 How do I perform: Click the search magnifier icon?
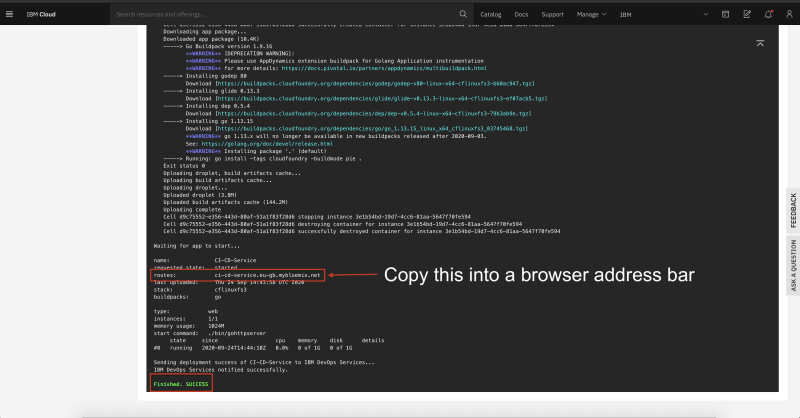tap(463, 14)
